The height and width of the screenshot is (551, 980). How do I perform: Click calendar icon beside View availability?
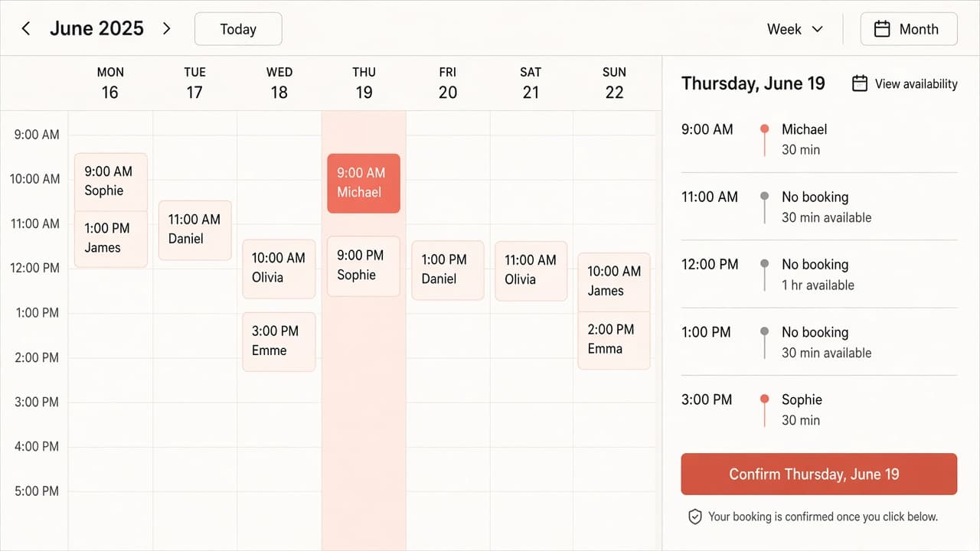pos(860,83)
